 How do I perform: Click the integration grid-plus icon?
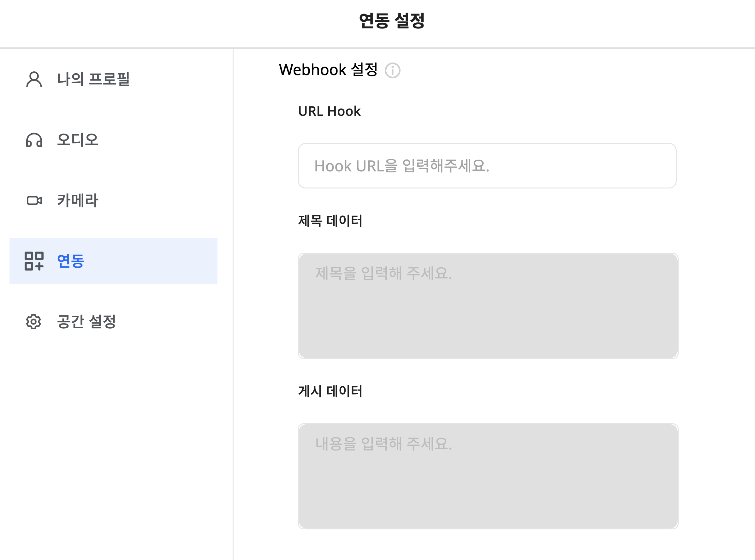pos(34,261)
